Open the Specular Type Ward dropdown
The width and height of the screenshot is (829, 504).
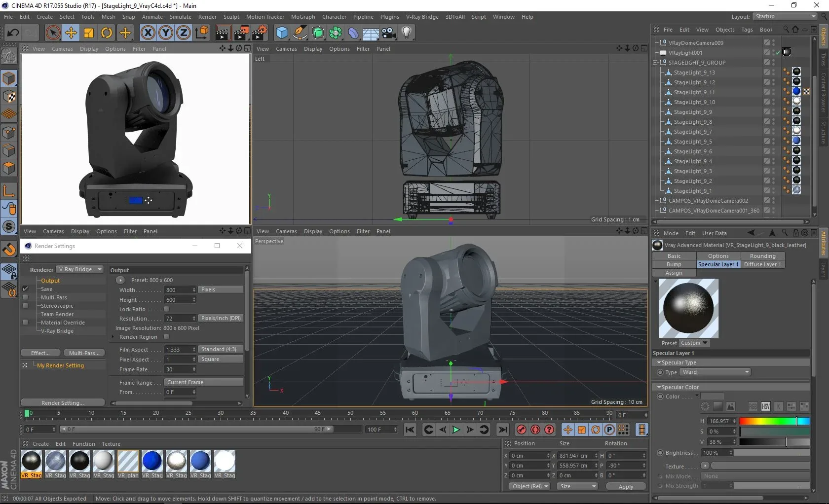coord(715,372)
